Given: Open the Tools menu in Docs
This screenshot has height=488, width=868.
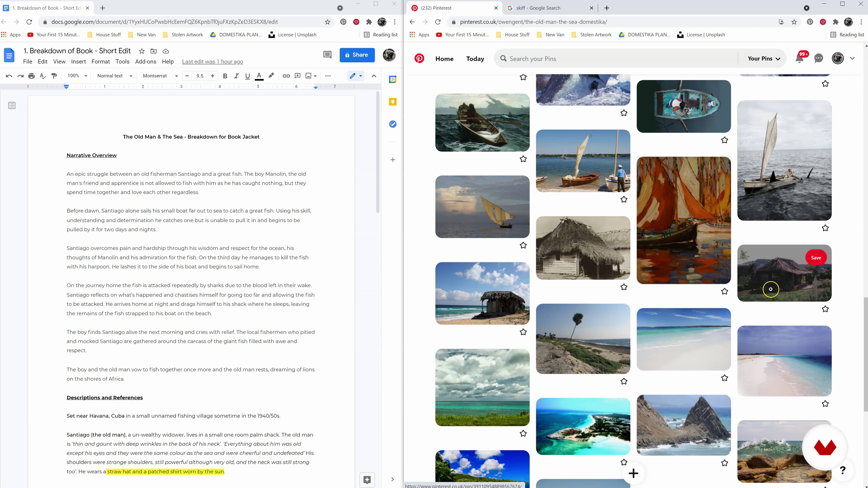Looking at the screenshot, I should [122, 62].
